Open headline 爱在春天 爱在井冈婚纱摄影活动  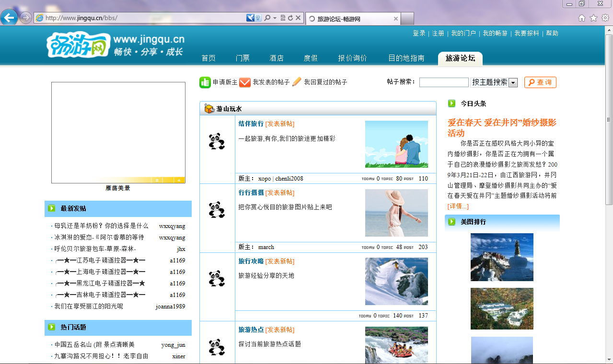(x=502, y=127)
